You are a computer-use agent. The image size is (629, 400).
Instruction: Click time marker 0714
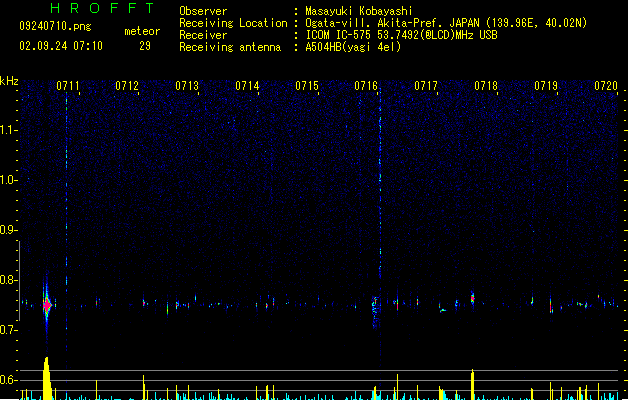247,86
